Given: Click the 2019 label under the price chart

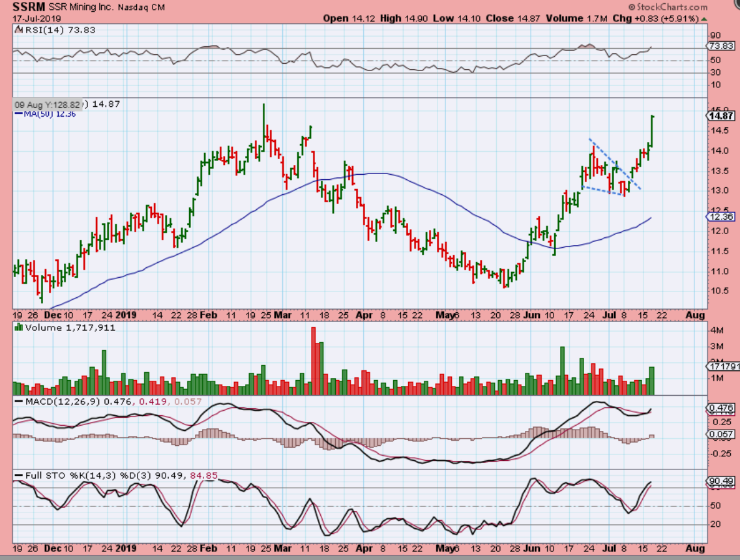Looking at the screenshot, I should 126,315.
